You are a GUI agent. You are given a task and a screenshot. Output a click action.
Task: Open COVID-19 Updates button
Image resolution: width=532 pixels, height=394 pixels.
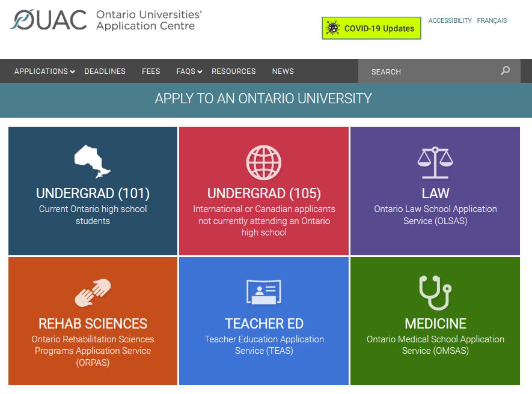tap(371, 28)
